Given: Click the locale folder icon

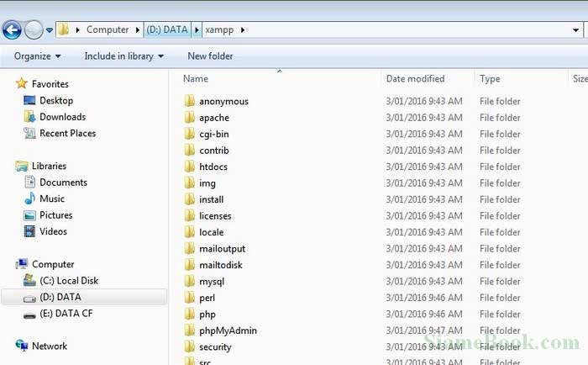Looking at the screenshot, I should (x=190, y=231).
